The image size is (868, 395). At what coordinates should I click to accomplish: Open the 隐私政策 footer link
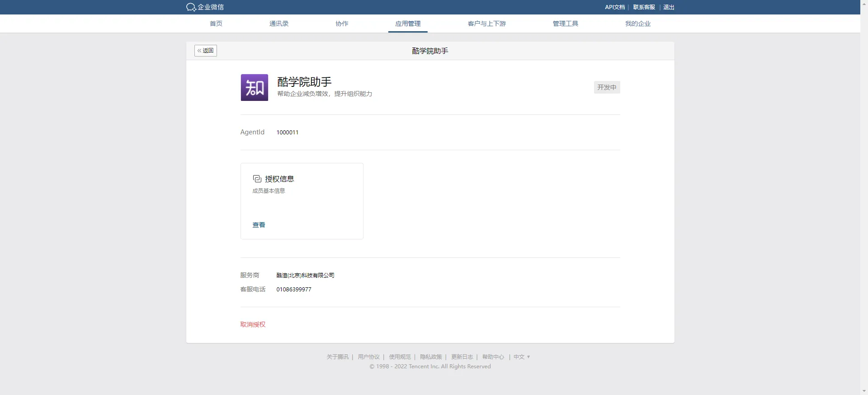431,357
